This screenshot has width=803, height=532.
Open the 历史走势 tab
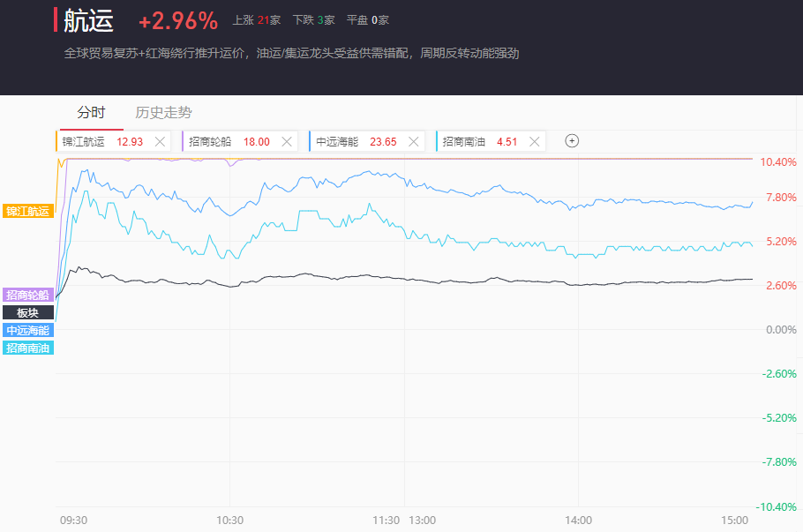163,113
